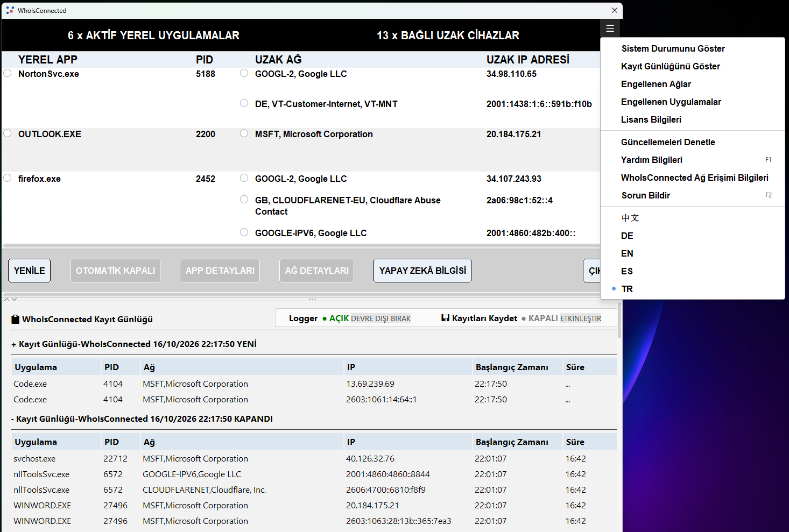The height and width of the screenshot is (532, 789).
Task: Select the GOOGL-2 radio for 34.98.110.65
Action: 244,73
